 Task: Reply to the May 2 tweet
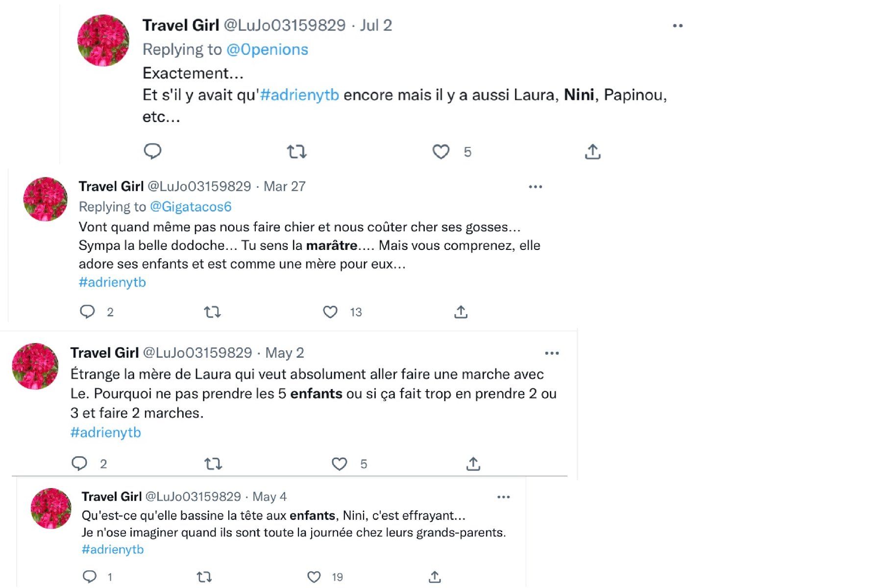point(79,463)
